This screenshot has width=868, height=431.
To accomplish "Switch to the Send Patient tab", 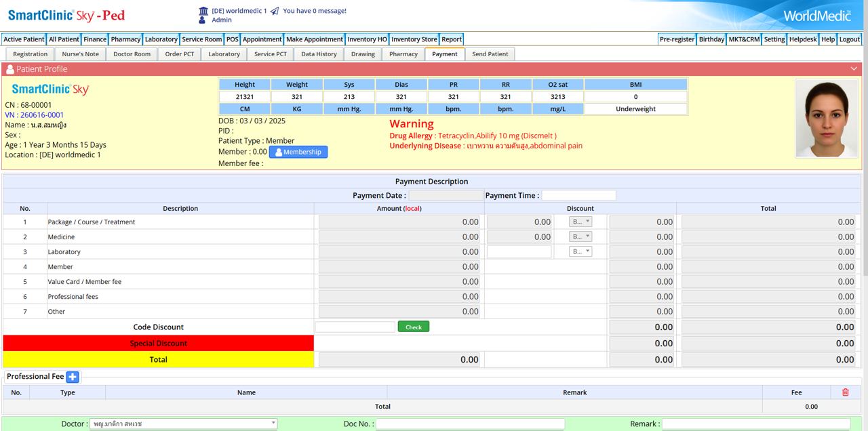I will 490,54.
